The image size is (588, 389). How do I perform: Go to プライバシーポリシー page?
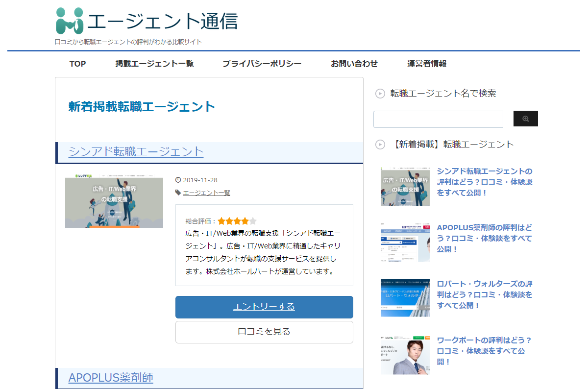point(262,64)
